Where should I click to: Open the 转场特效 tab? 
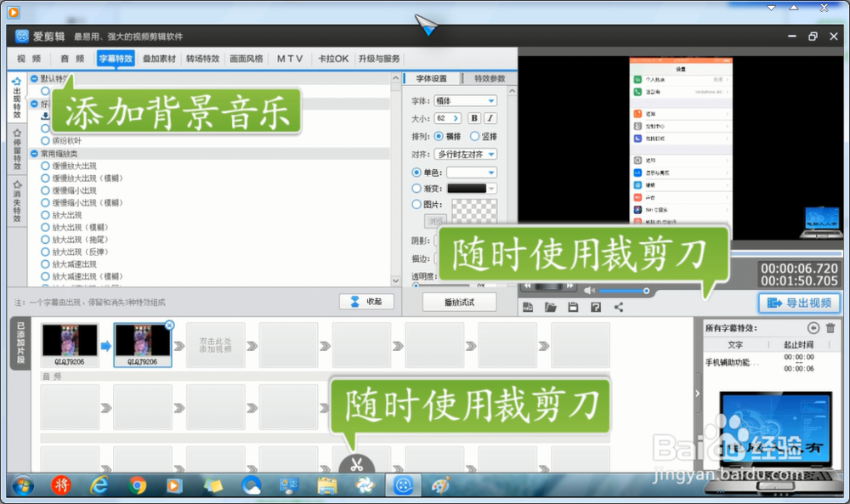[203, 59]
